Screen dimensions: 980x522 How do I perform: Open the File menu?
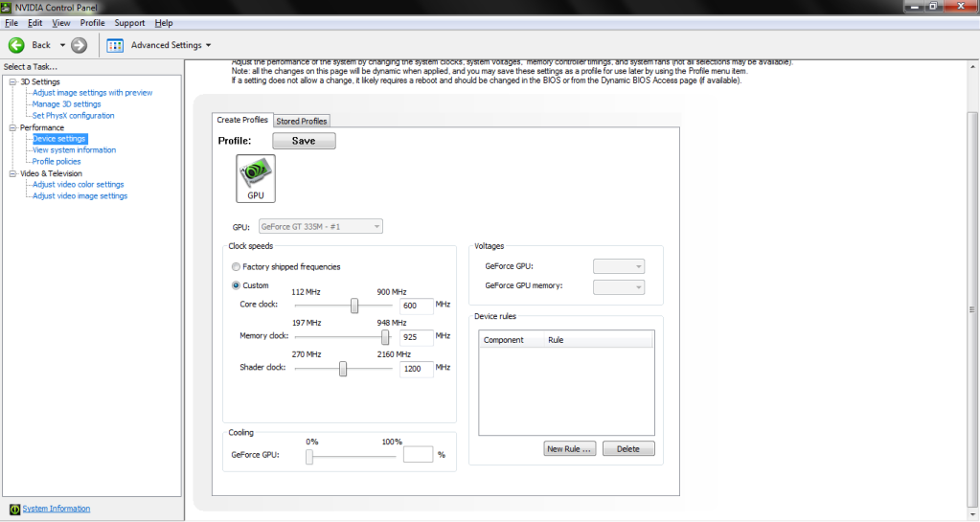[x=11, y=23]
